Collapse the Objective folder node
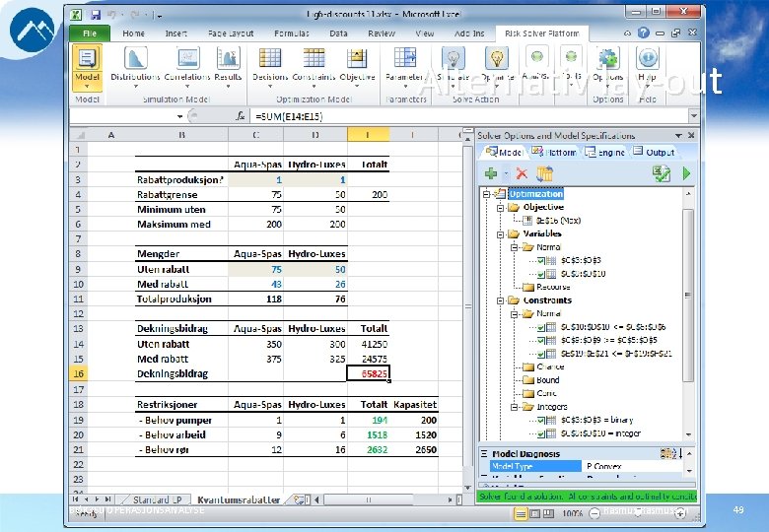This screenshot has width=769, height=532. click(500, 208)
